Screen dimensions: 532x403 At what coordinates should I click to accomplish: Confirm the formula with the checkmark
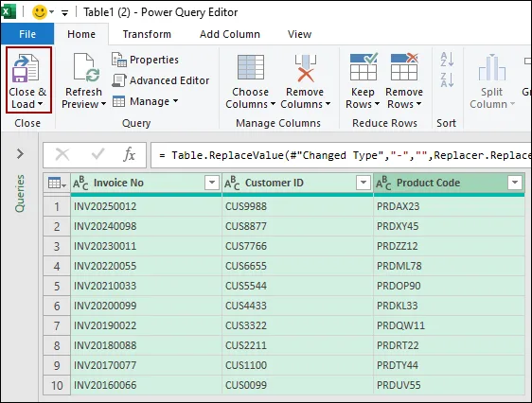pos(98,154)
